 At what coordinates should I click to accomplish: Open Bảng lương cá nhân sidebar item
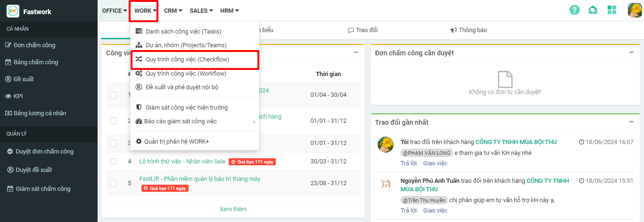(40, 113)
